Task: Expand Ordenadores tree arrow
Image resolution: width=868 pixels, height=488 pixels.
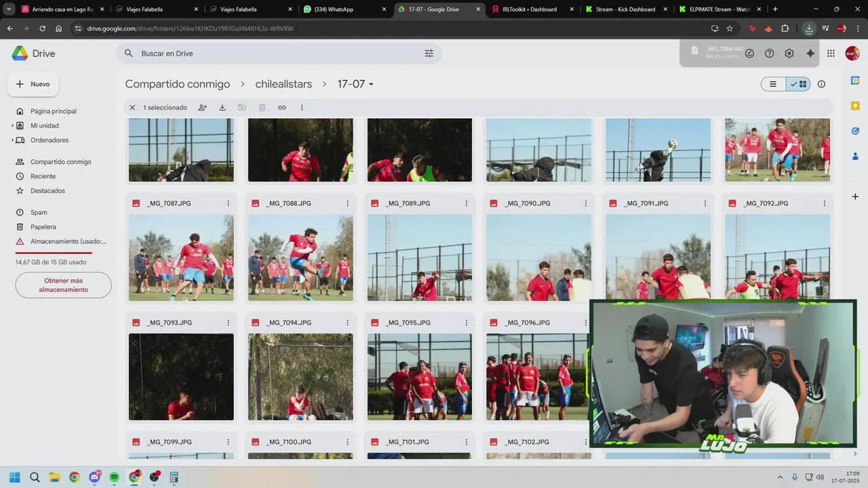Action: pos(13,140)
